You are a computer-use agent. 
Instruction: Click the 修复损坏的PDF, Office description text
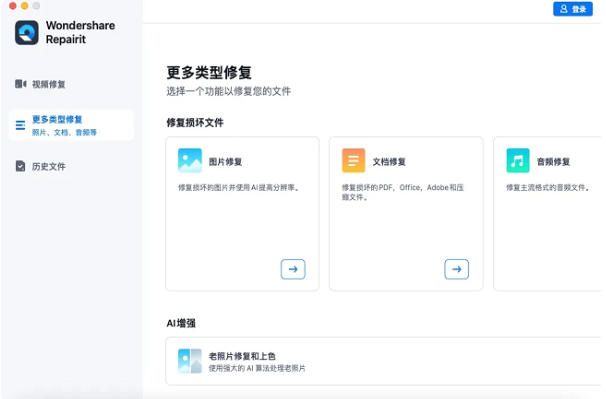(x=403, y=192)
